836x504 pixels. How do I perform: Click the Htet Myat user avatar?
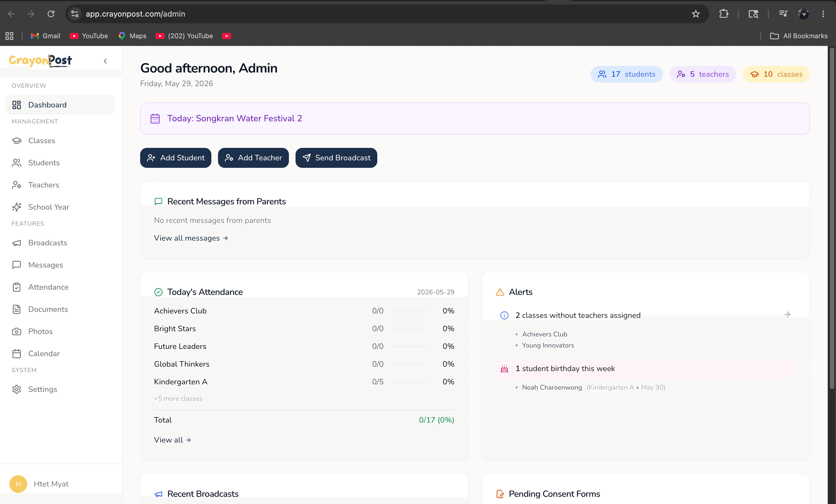[18, 484]
